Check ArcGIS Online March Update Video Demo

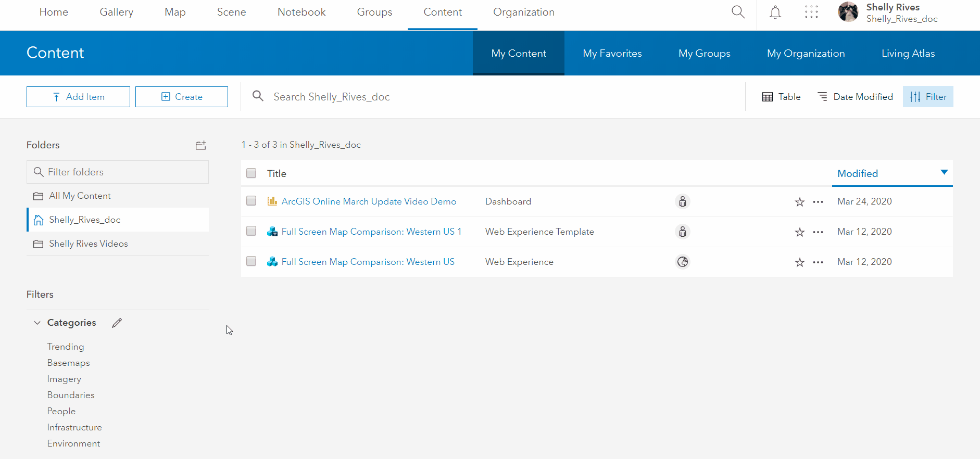pyautogui.click(x=252, y=201)
